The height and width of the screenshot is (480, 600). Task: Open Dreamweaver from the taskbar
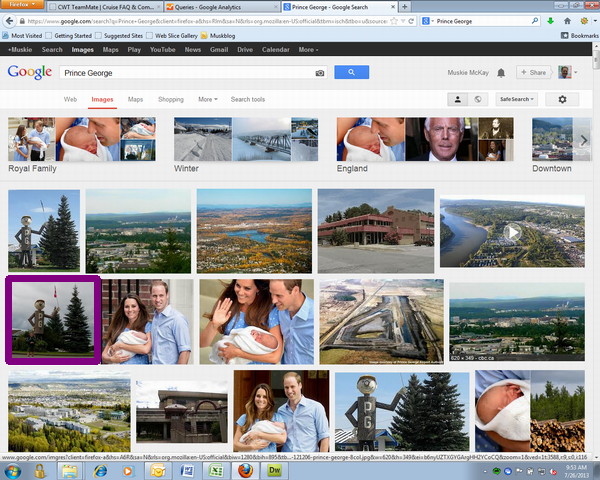click(x=274, y=471)
